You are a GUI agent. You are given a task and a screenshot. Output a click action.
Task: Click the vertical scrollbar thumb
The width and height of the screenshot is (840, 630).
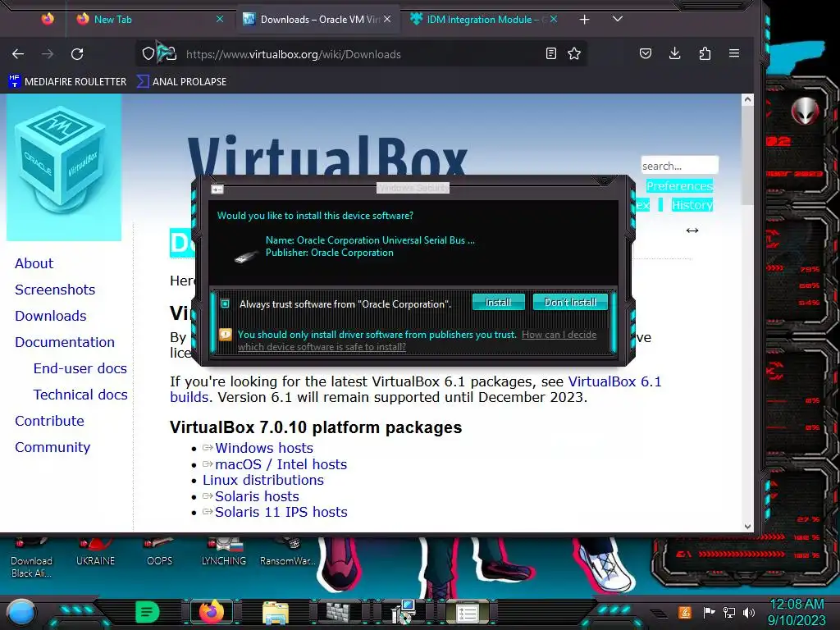(x=748, y=155)
